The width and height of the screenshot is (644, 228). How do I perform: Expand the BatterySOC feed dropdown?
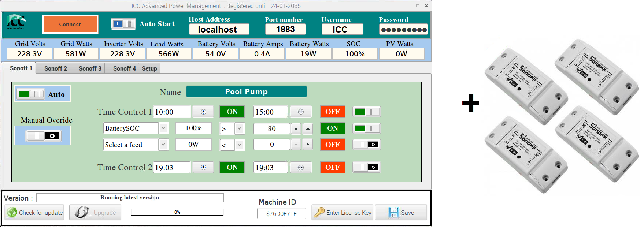point(163,128)
